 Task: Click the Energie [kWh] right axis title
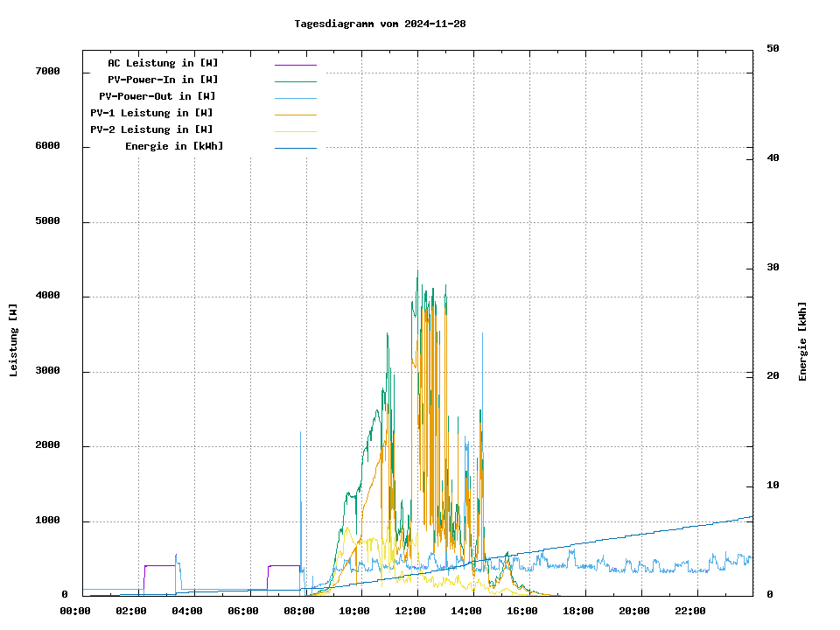[x=802, y=341]
